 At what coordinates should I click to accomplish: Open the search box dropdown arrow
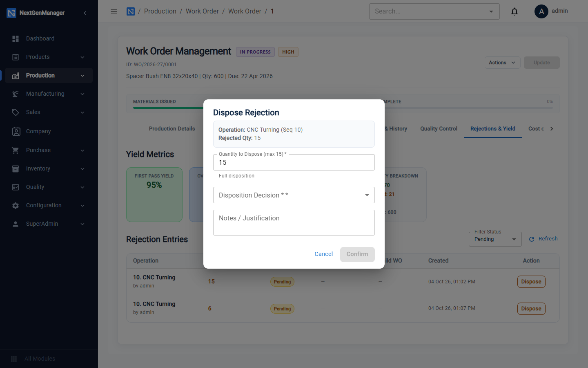[491, 11]
